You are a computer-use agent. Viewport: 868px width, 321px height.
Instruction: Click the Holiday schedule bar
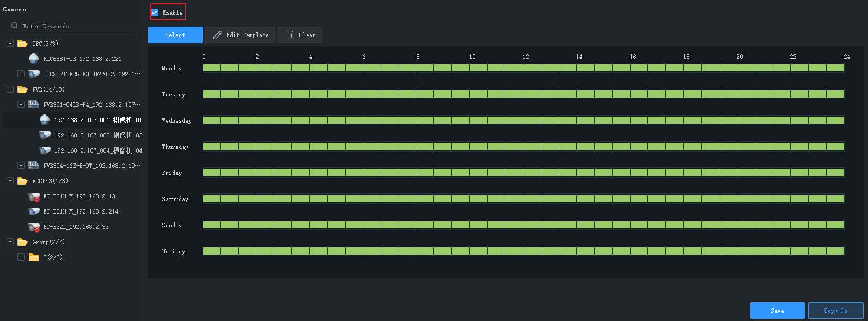tap(523, 251)
